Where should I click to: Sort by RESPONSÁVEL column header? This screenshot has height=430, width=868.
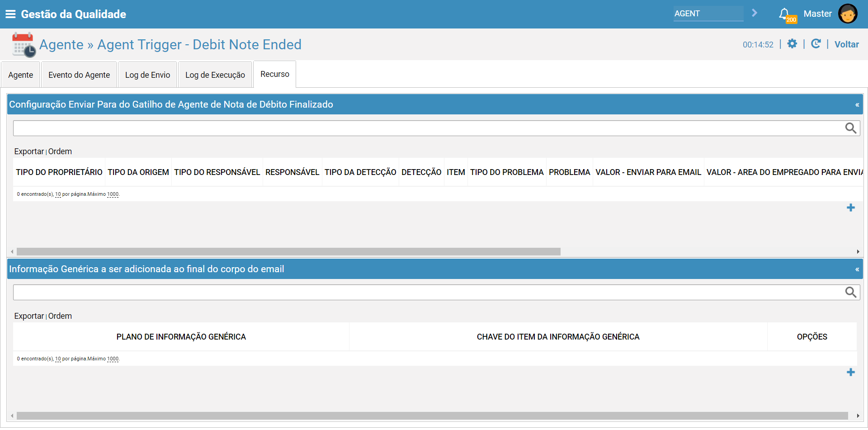292,172
